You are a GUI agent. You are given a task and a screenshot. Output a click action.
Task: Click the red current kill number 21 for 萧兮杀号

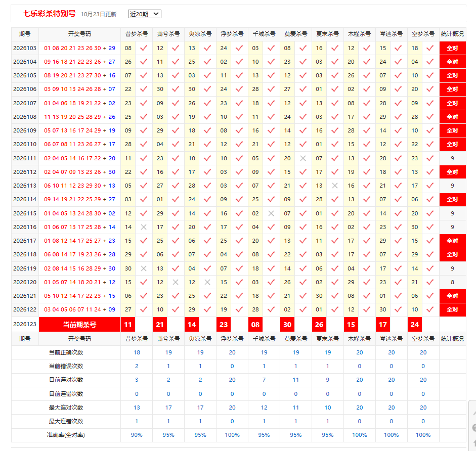pyautogui.click(x=160, y=325)
